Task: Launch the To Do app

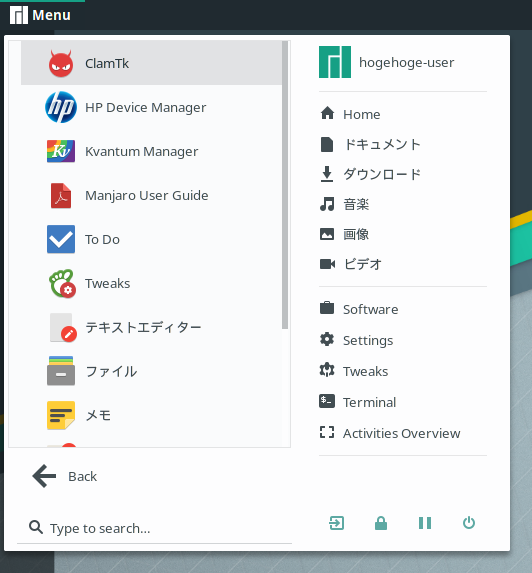Action: pos(151,239)
